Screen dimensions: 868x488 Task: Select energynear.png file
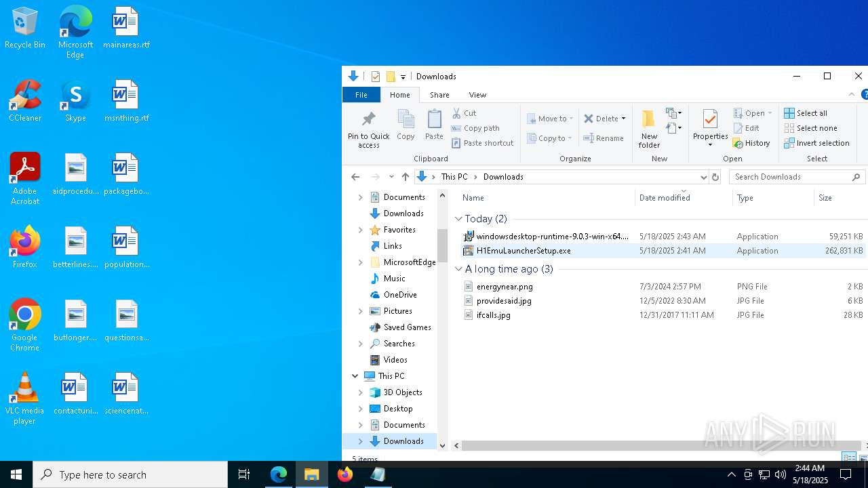[x=505, y=287]
